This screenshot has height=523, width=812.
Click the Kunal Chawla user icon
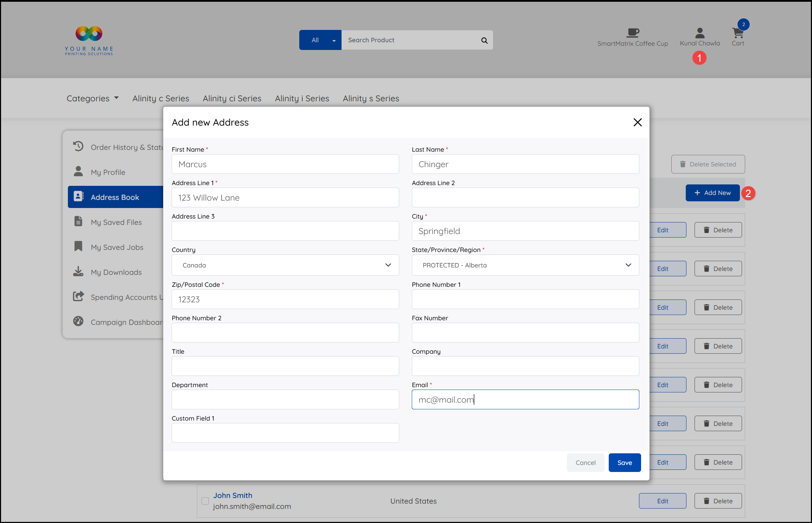(699, 33)
